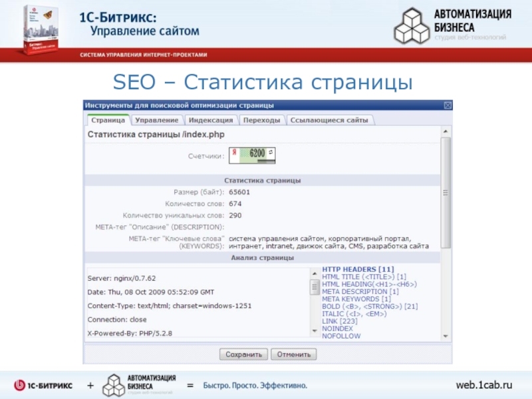532x399 pixels.
Task: Click the 'Статистика страницы /index.php' heading
Action: tap(156, 134)
